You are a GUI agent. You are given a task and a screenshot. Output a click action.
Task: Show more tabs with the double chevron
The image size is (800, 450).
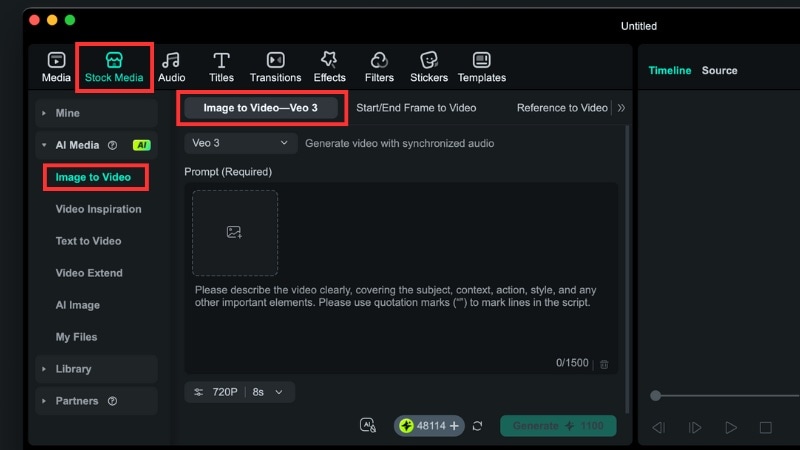621,108
